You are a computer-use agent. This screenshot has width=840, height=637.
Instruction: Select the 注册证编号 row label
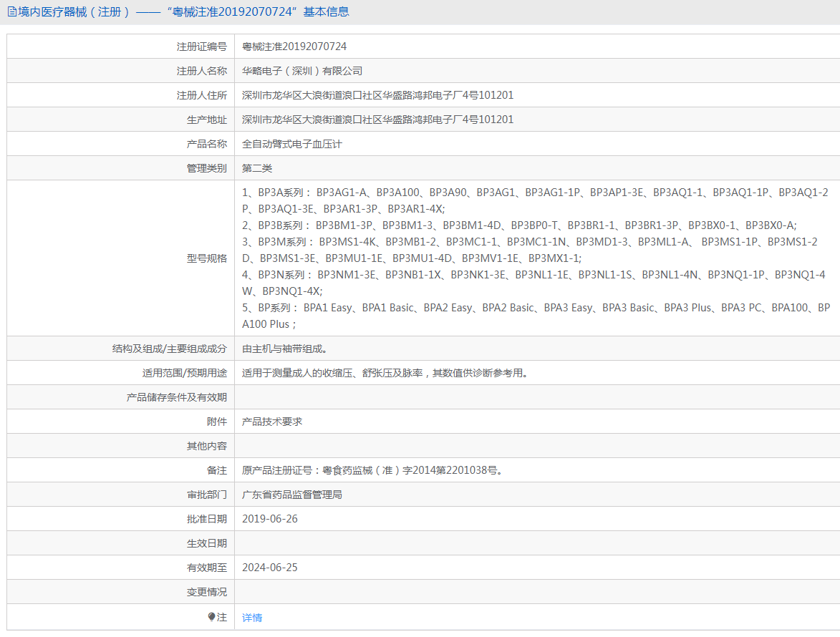click(201, 47)
